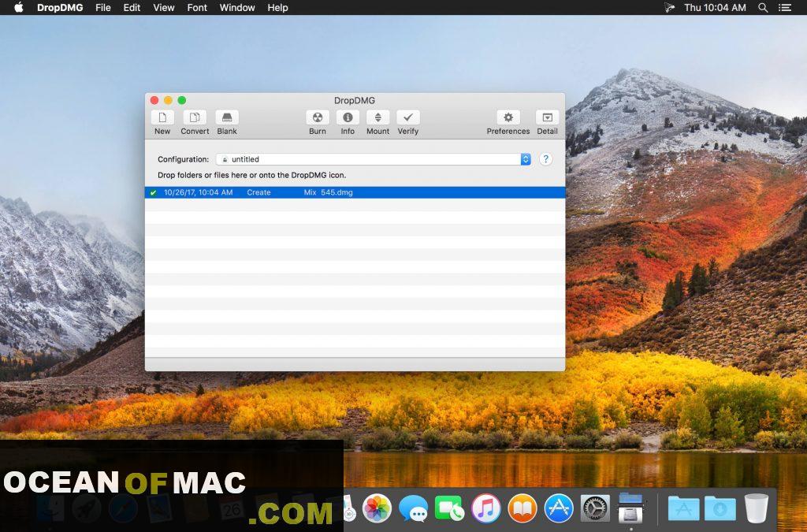Open the Font menu
Screen dimensions: 807x532
pos(197,8)
